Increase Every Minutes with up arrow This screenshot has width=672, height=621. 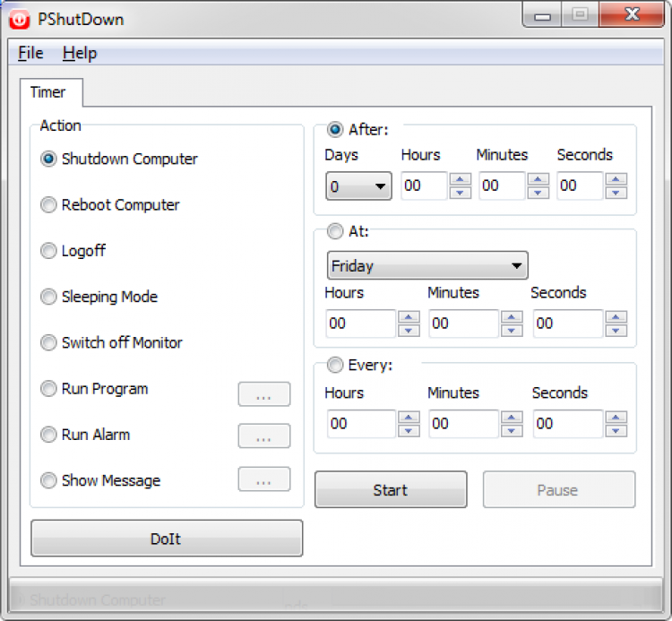pyautogui.click(x=512, y=418)
